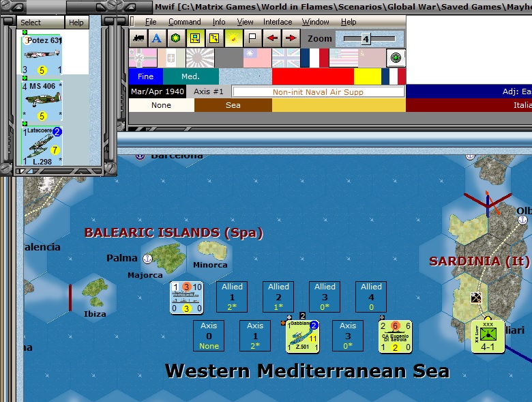Select the 4-1 garrison unit in Sardinia
Screen dimensions: 532x402
click(x=488, y=336)
